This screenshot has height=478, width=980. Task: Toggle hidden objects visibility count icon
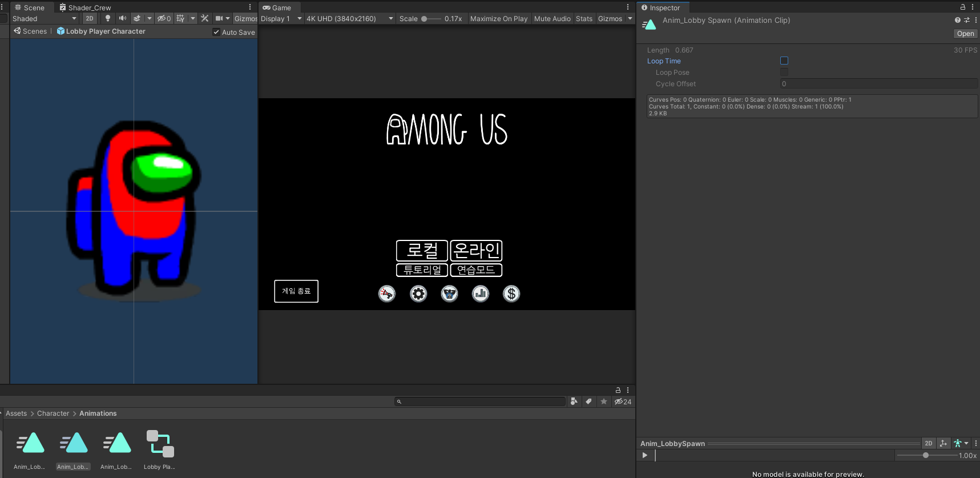tap(164, 18)
